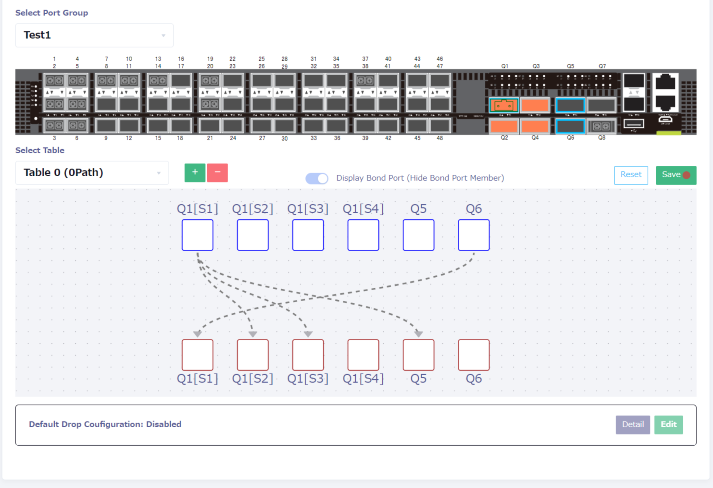Viewport: 713px width, 488px height.
Task: Select the red destination node Q1[S1]
Action: (197, 355)
